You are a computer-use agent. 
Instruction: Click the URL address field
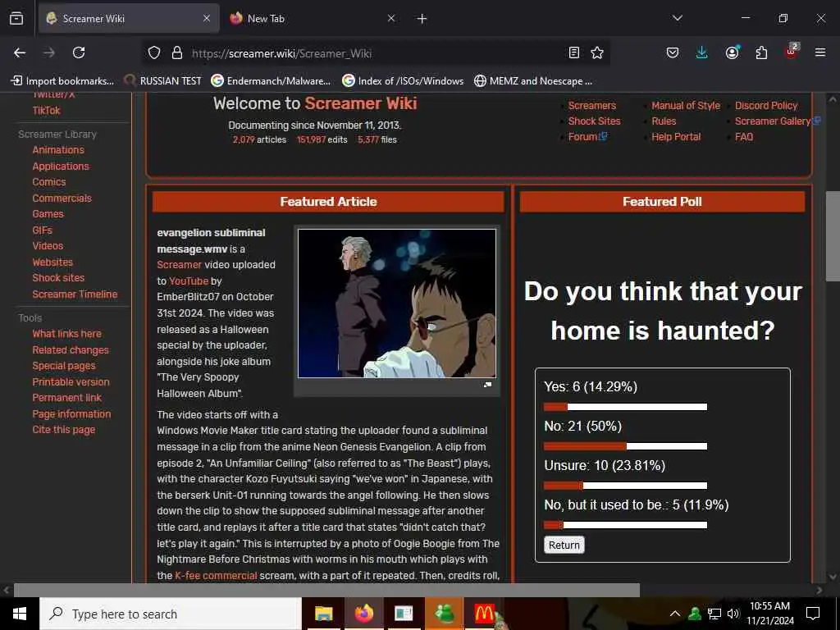375,53
